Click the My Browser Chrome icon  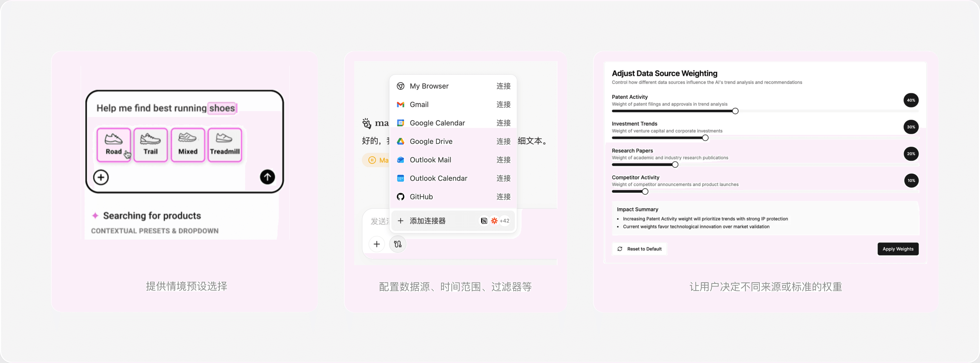tap(400, 86)
